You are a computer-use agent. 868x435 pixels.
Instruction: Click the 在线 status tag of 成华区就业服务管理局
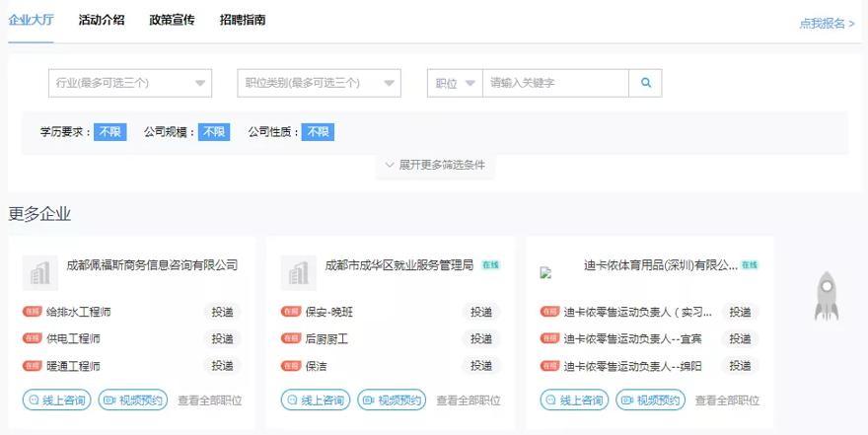[490, 265]
